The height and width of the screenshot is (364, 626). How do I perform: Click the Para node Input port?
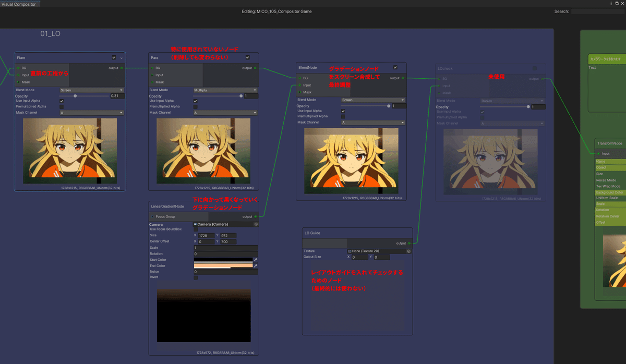pyautogui.click(x=152, y=75)
